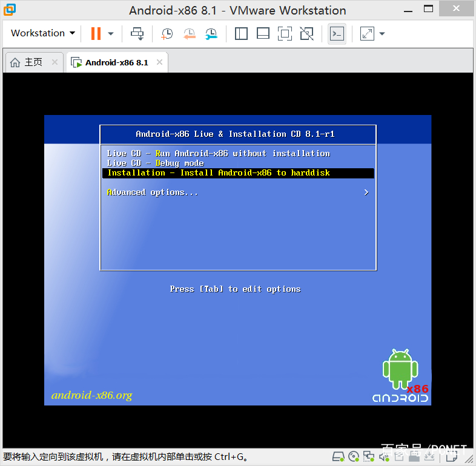Viewport: 476px width, 466px height.
Task: Click the stretch guest display icon
Action: coord(367,33)
